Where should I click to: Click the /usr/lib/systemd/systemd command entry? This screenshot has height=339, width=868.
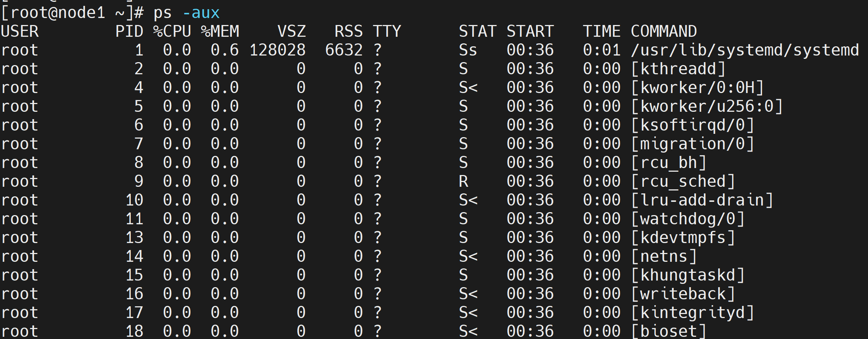coord(745,50)
